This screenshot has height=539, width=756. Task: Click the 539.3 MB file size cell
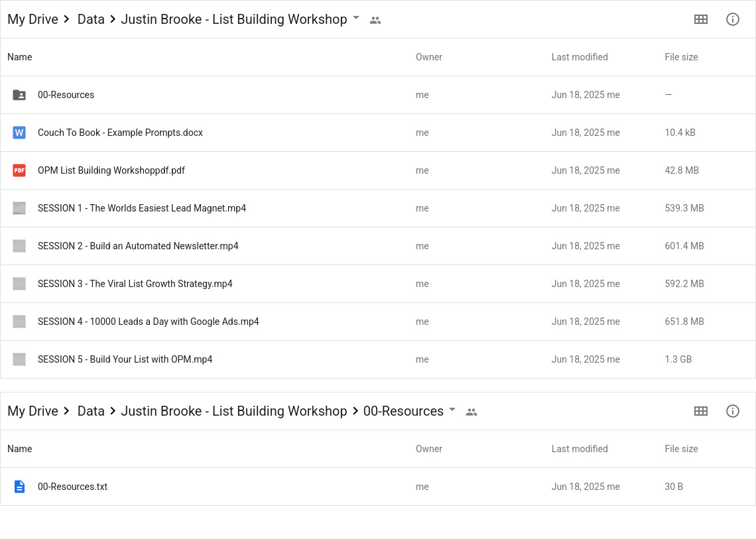(684, 208)
